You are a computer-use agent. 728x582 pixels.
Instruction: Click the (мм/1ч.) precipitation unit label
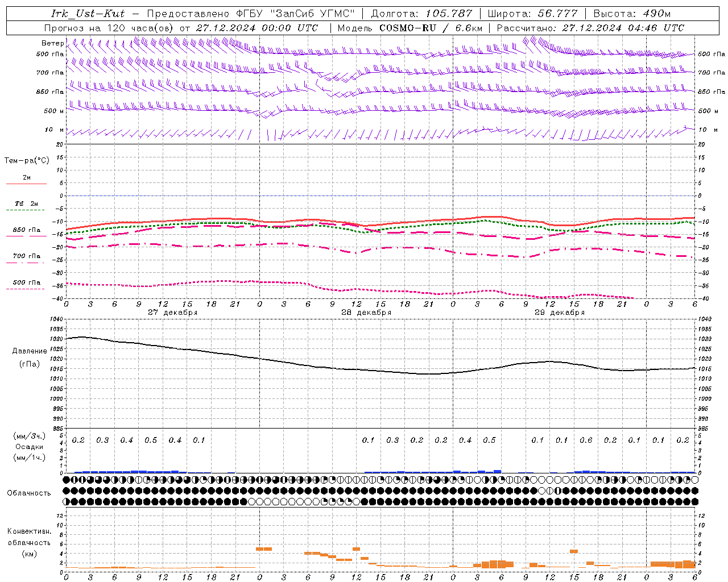click(x=30, y=458)
